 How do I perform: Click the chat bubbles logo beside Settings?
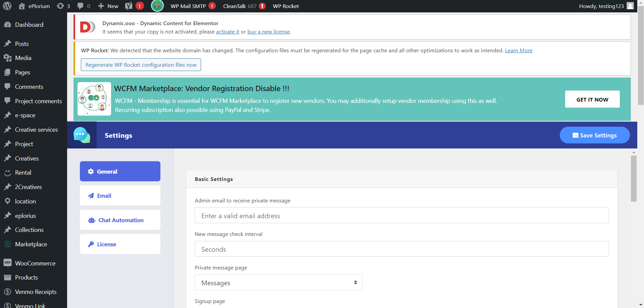click(x=82, y=135)
